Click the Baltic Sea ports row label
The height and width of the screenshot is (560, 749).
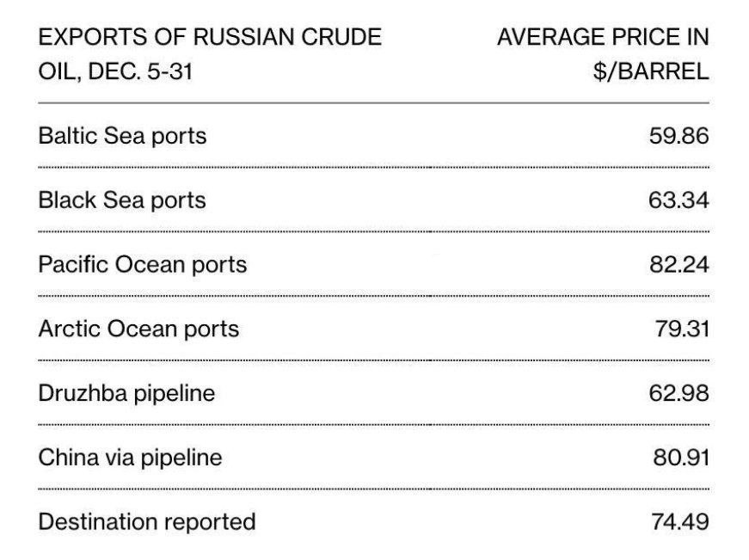[x=122, y=136]
